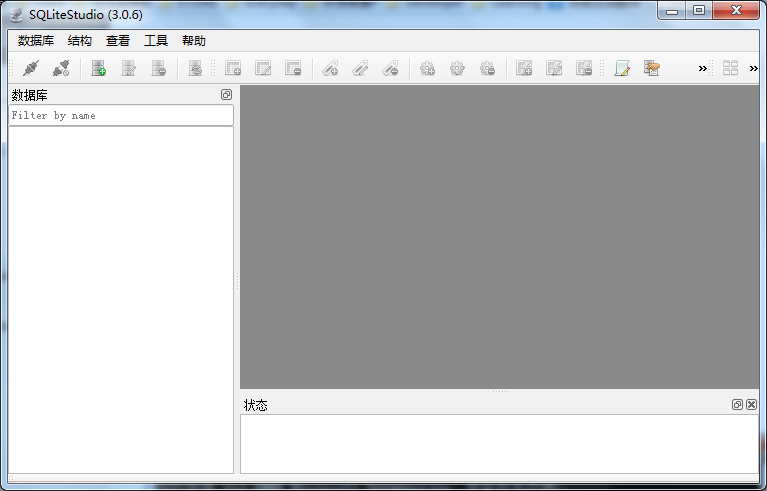Click the edit index icon
Image resolution: width=767 pixels, height=491 pixels.
360,68
